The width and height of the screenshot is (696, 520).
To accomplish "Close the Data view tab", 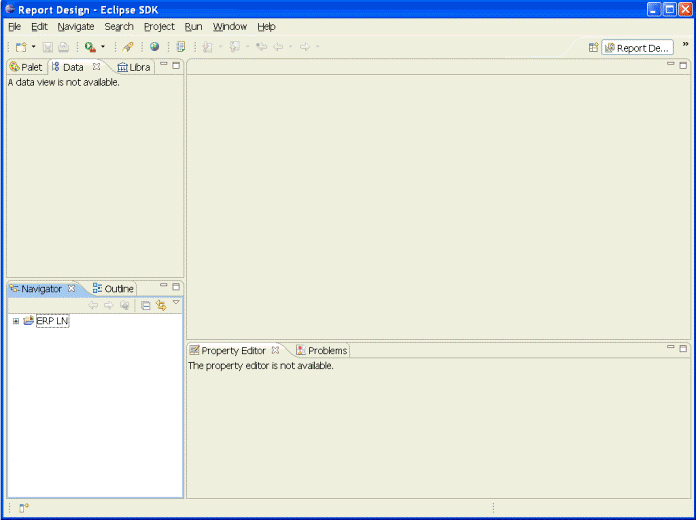I will 97,67.
